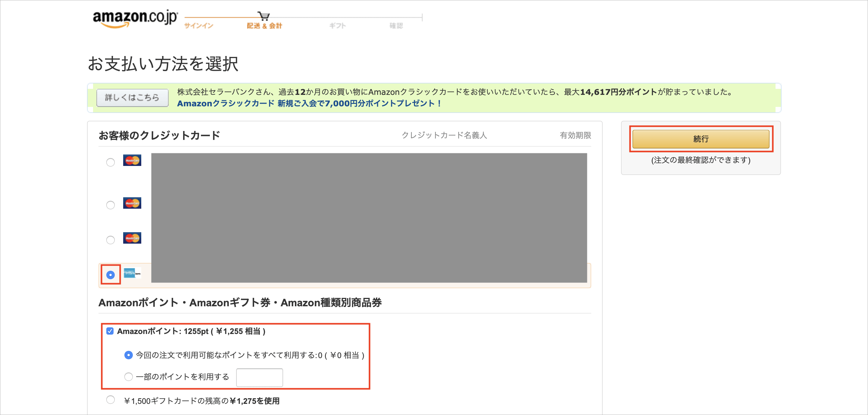Click the 配送＆会計 step label

click(x=264, y=25)
